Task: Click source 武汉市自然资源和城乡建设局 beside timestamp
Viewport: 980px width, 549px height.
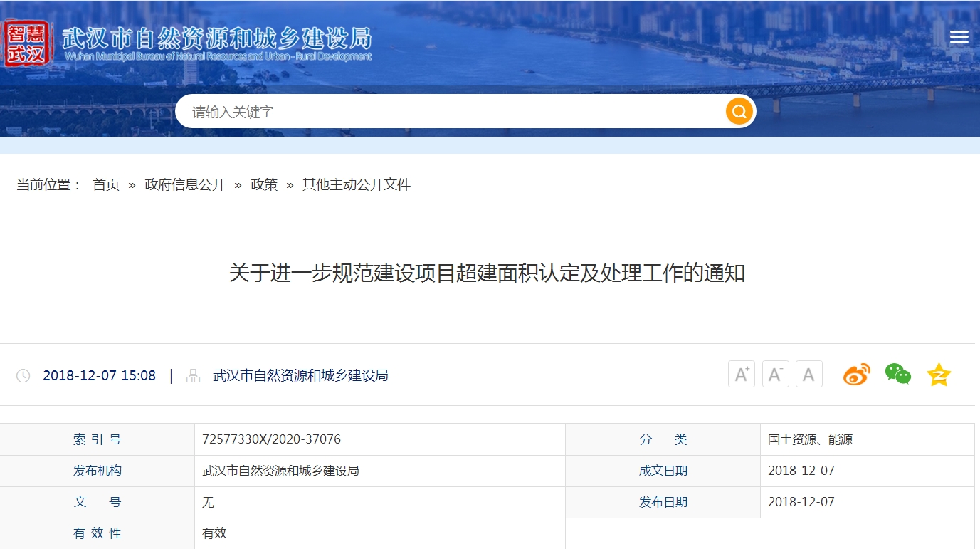Action: (300, 375)
